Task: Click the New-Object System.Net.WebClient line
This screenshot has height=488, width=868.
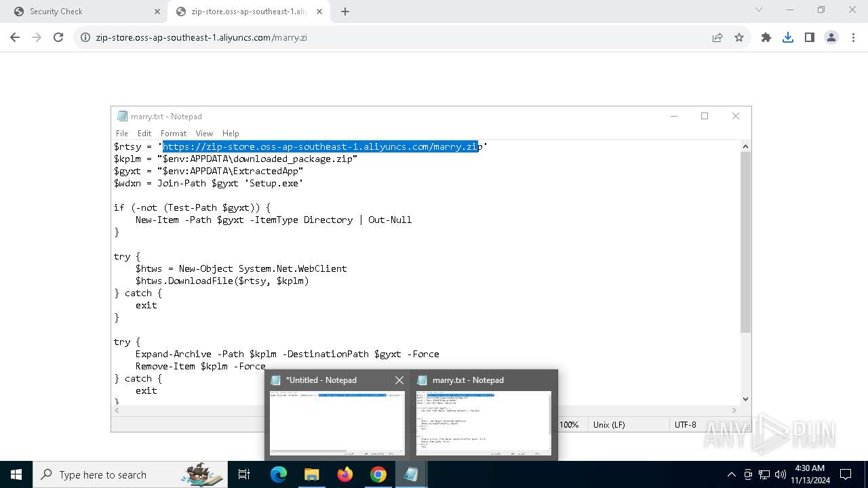Action: click(x=241, y=268)
